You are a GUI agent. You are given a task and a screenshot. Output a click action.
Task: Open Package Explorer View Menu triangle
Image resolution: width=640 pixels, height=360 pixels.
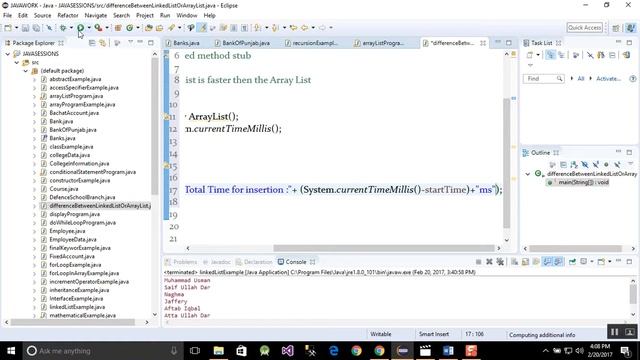(130, 42)
